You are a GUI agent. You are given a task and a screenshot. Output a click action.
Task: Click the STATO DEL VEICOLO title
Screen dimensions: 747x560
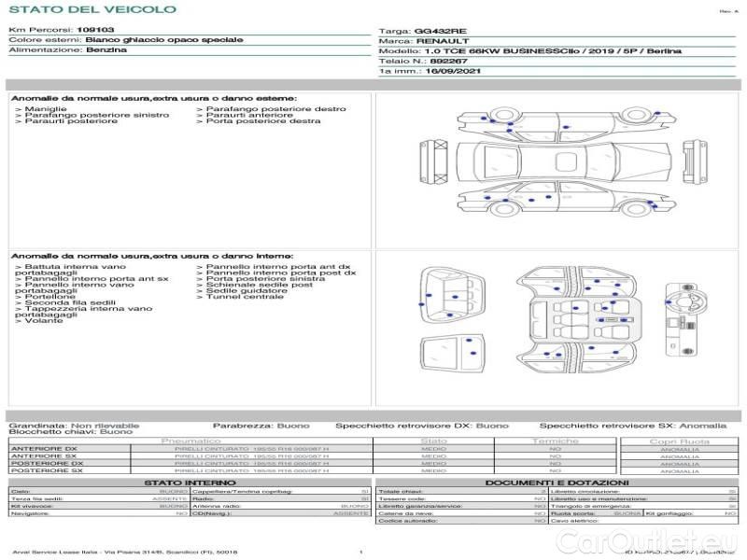(92, 9)
